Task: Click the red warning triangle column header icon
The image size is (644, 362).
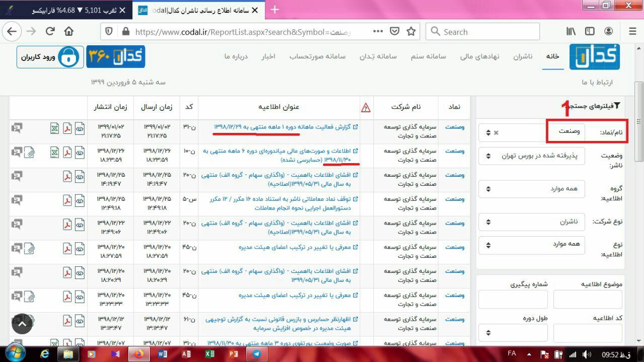Action: coord(366,107)
